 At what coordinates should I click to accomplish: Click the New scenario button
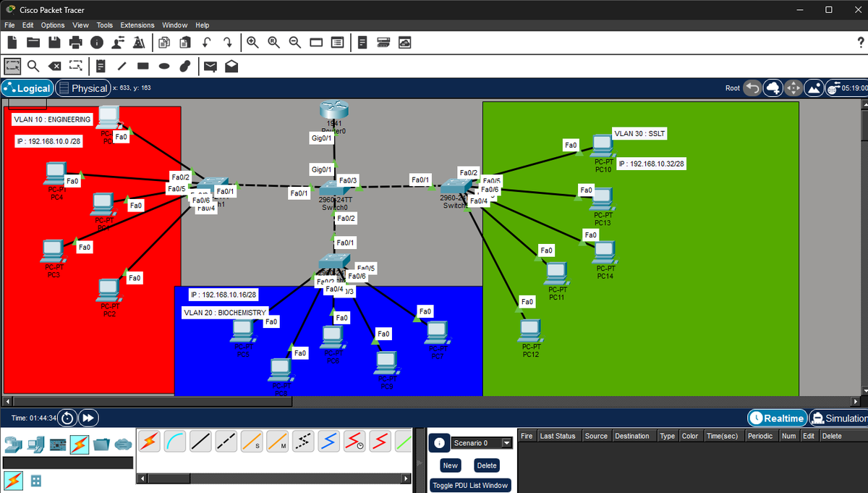[x=451, y=465]
